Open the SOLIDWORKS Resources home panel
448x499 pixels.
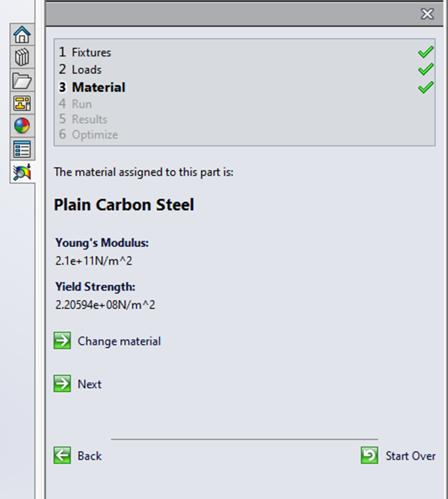point(23,35)
